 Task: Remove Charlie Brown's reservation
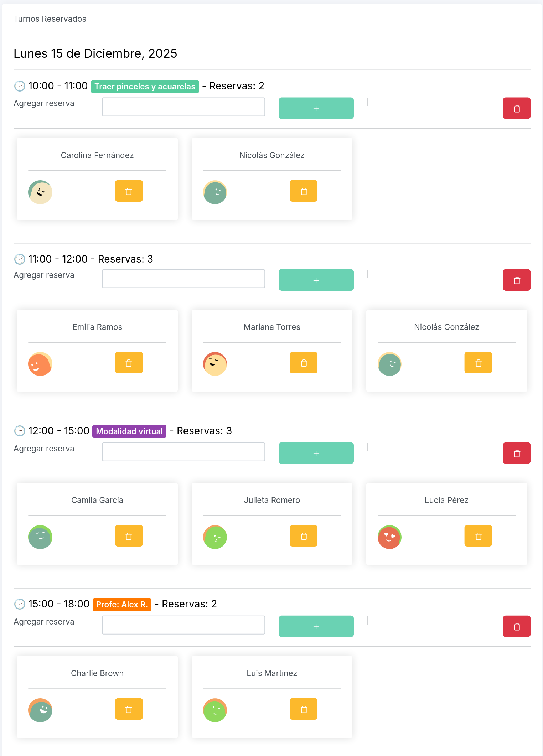click(x=129, y=709)
